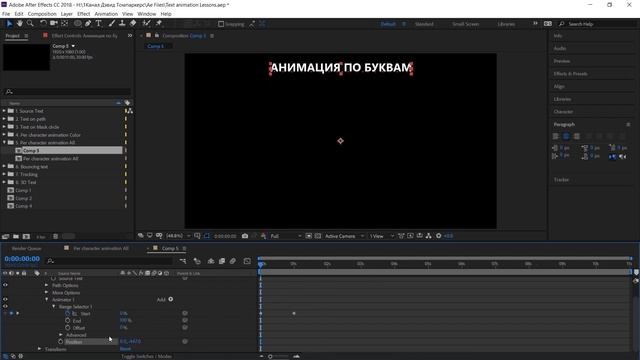The image size is (640, 360).
Task: Toggle eye visibility on Path Options row
Action: (x=5, y=285)
